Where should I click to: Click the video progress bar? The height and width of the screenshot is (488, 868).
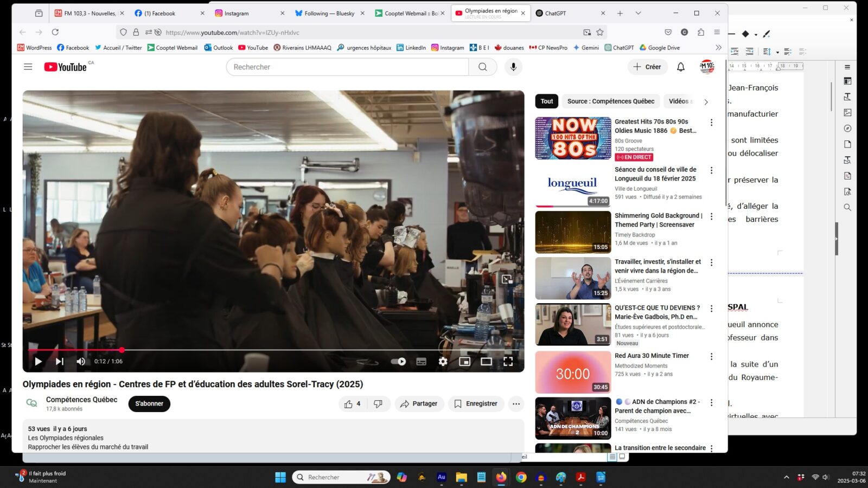271,350
